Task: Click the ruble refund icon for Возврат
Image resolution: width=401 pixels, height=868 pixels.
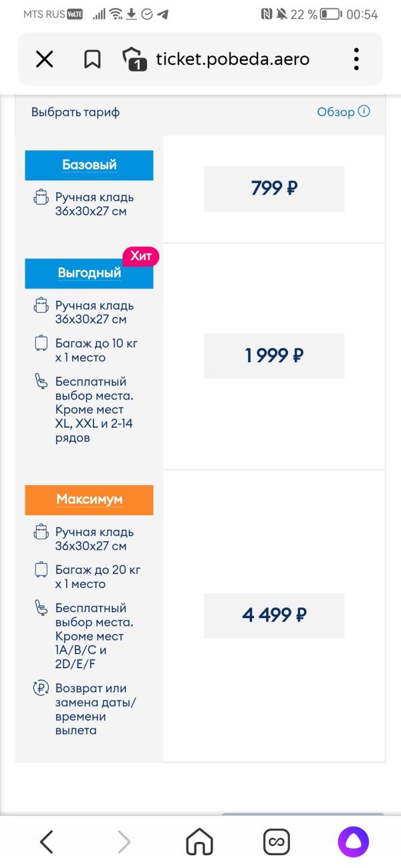Action: (x=41, y=688)
